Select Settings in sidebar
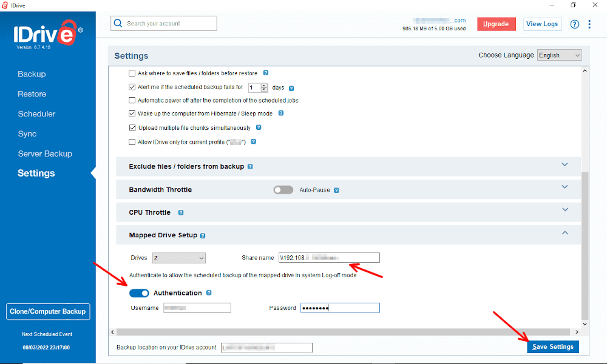 coord(36,174)
